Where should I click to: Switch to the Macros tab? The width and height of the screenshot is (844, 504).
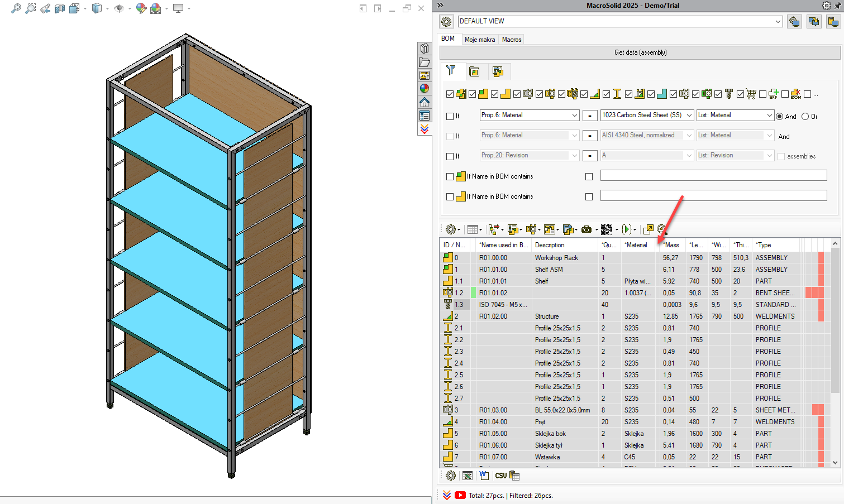[x=512, y=40]
